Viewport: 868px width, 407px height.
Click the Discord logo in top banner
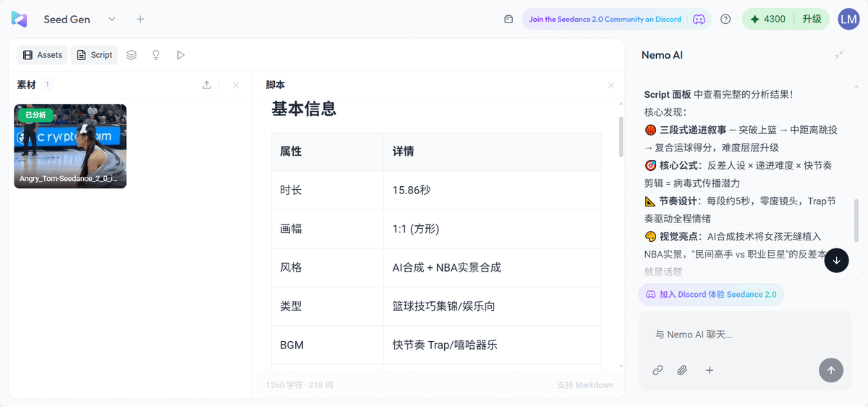699,20
